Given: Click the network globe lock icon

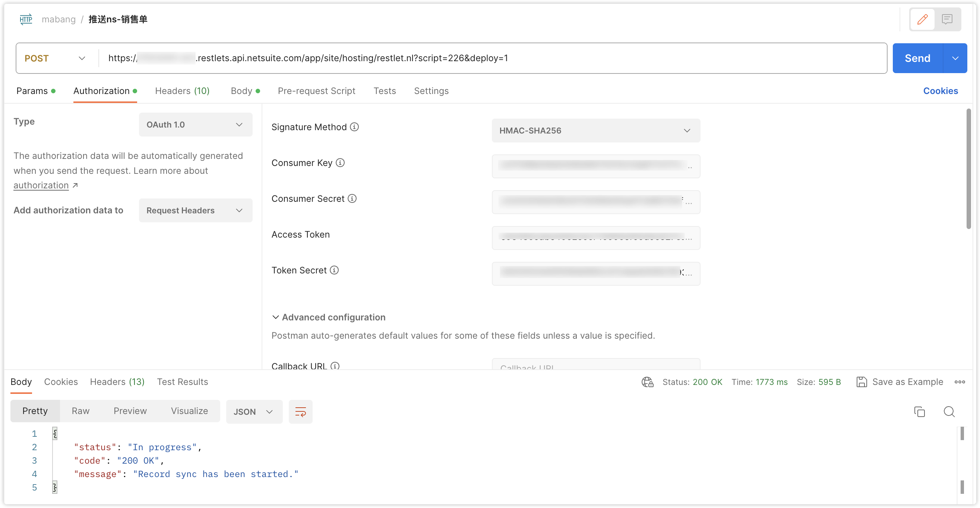Looking at the screenshot, I should [647, 382].
